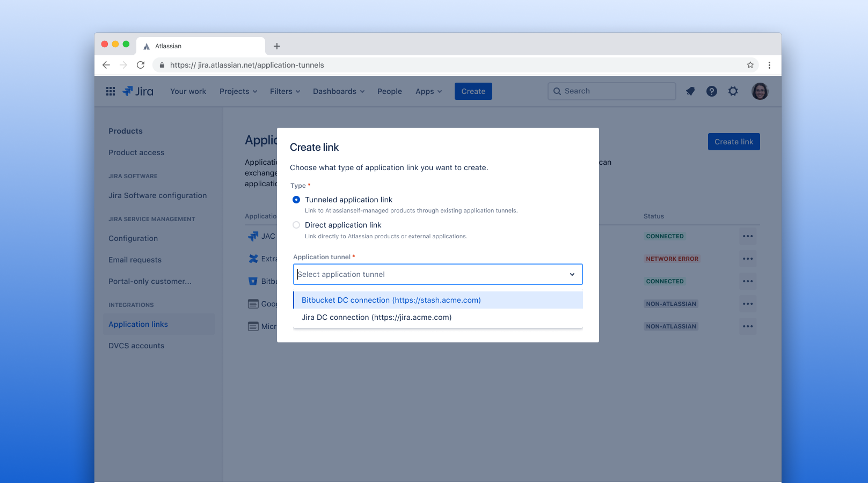The width and height of the screenshot is (868, 483).
Task: Click the generic app icon beside Micr row
Action: click(x=253, y=326)
